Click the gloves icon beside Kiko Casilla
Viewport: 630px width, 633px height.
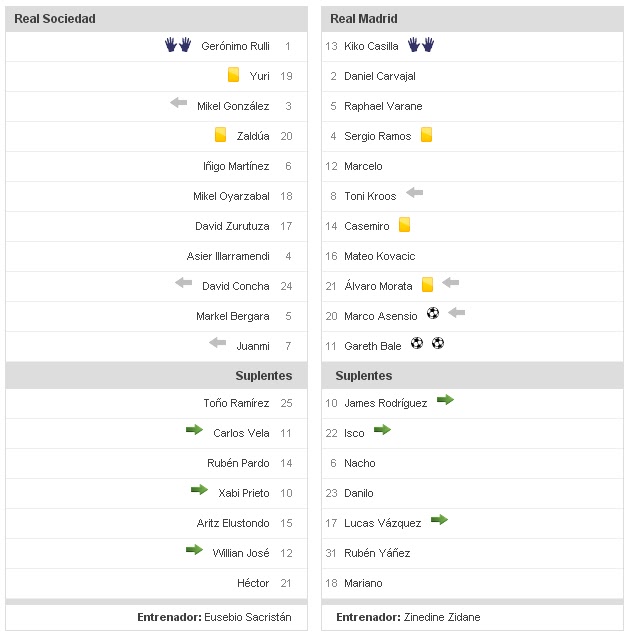(x=421, y=45)
